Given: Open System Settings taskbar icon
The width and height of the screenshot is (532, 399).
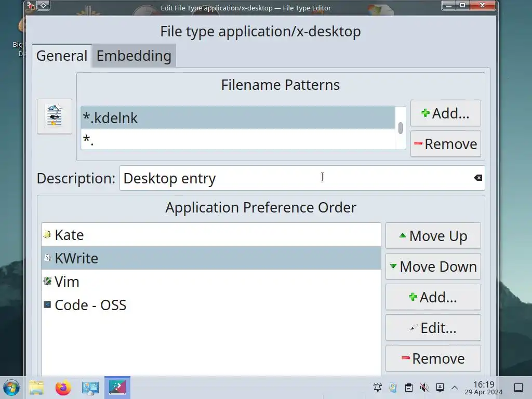Looking at the screenshot, I should click(90, 388).
